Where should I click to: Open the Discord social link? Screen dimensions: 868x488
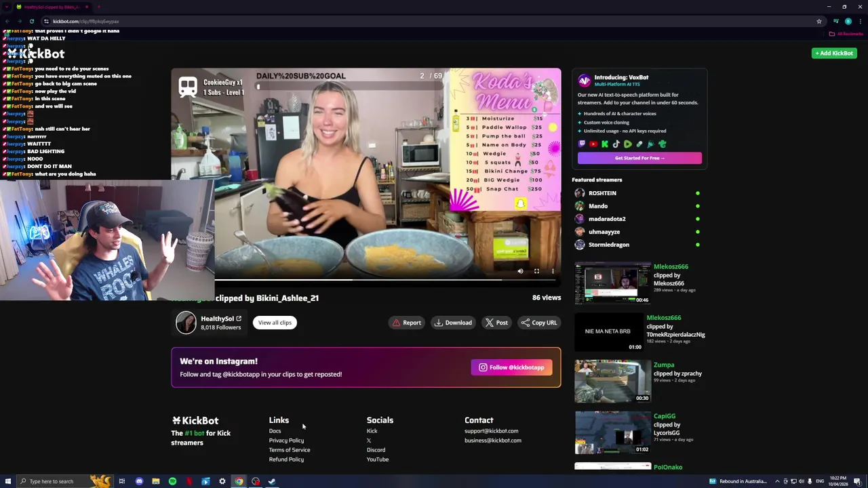(x=376, y=450)
